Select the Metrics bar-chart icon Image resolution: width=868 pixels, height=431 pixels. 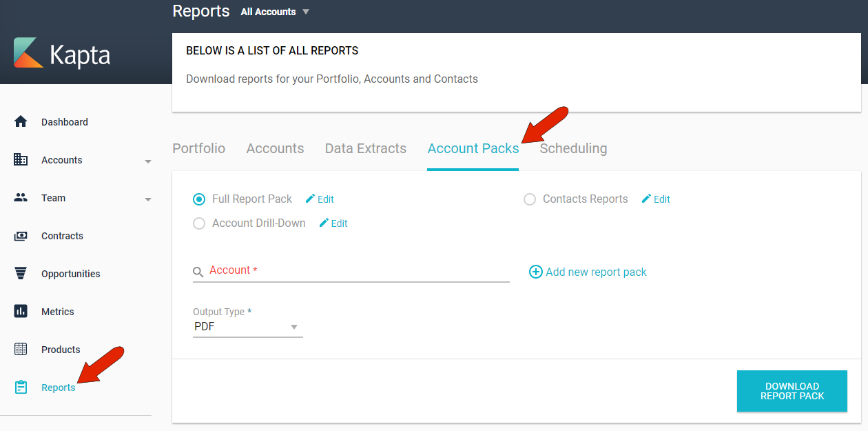(21, 311)
